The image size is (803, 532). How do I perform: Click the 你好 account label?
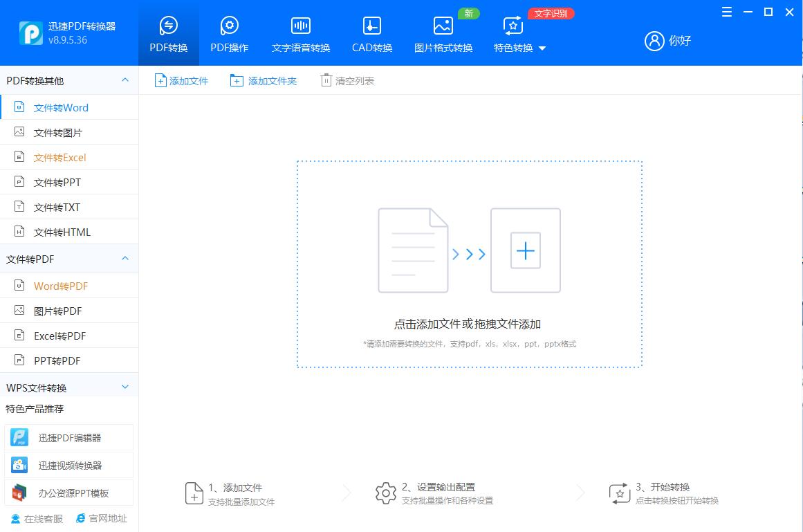pyautogui.click(x=680, y=40)
